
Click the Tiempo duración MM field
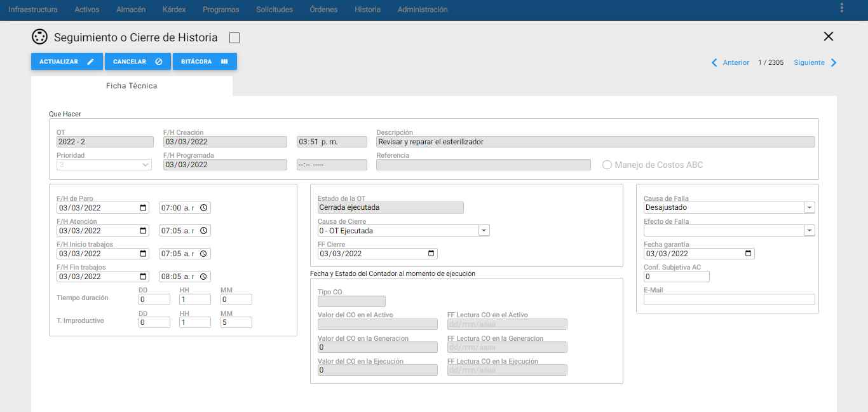coord(236,299)
